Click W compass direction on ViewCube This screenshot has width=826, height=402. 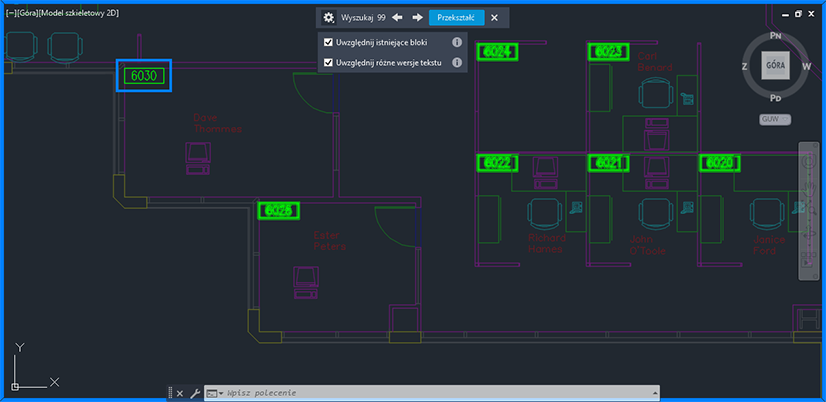(x=807, y=66)
